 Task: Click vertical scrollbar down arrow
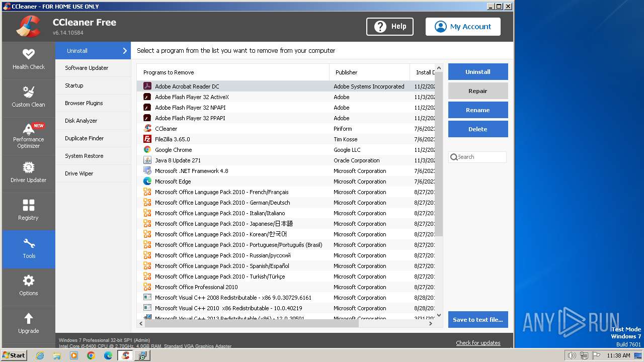[439, 315]
